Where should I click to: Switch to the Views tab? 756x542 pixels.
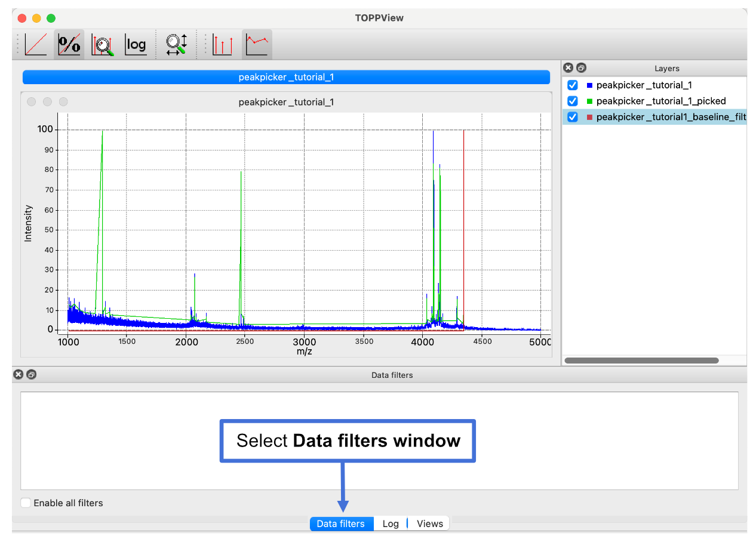(429, 523)
